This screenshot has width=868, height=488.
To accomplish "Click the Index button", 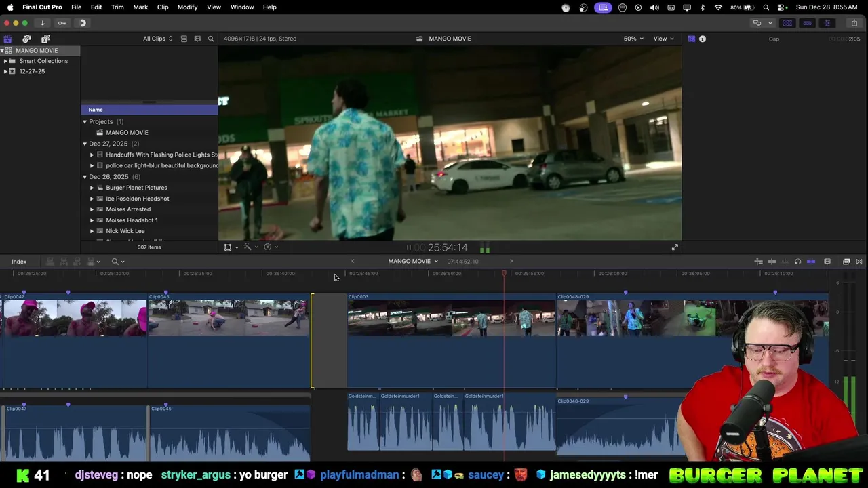I will [x=19, y=262].
